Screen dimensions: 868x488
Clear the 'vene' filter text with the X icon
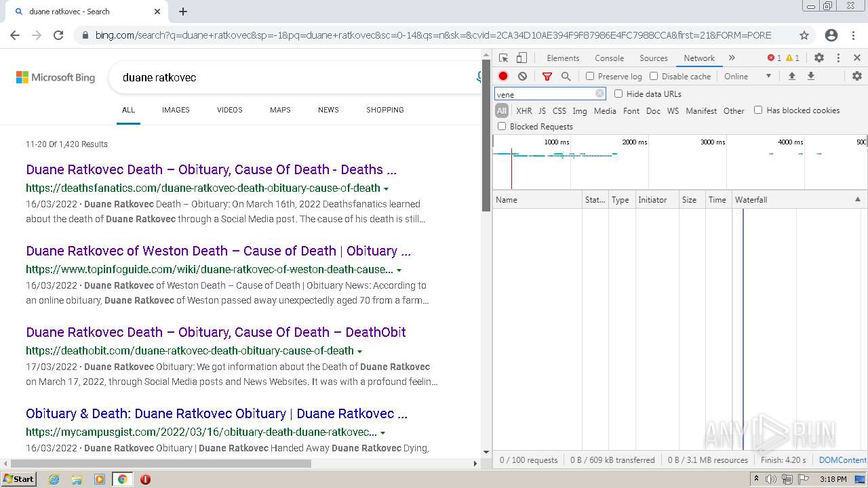coord(599,94)
